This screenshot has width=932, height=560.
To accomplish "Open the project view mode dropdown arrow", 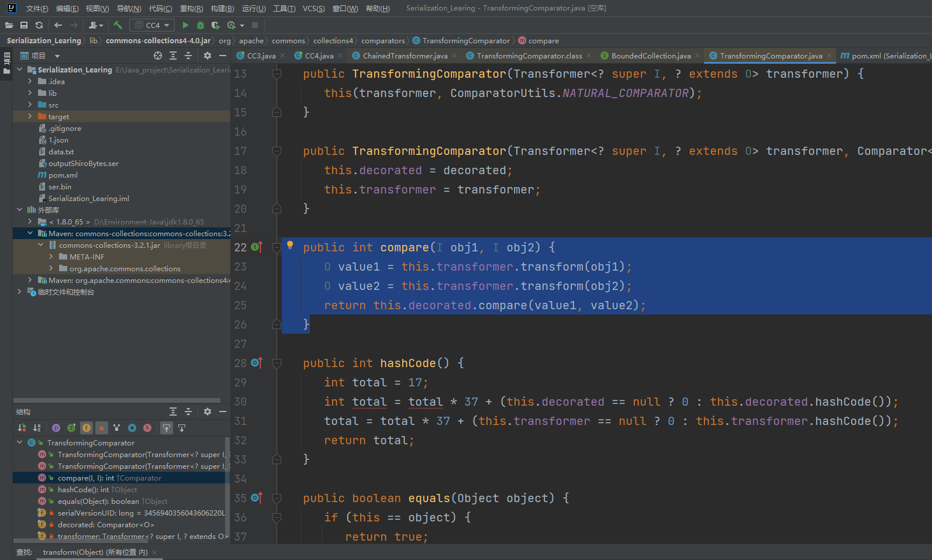I will point(57,56).
